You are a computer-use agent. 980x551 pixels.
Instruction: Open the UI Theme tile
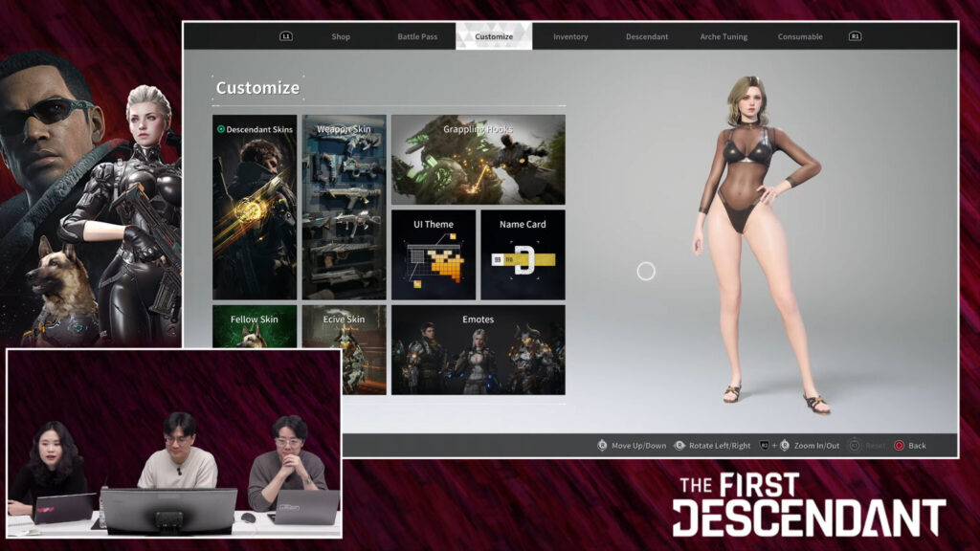click(x=433, y=255)
